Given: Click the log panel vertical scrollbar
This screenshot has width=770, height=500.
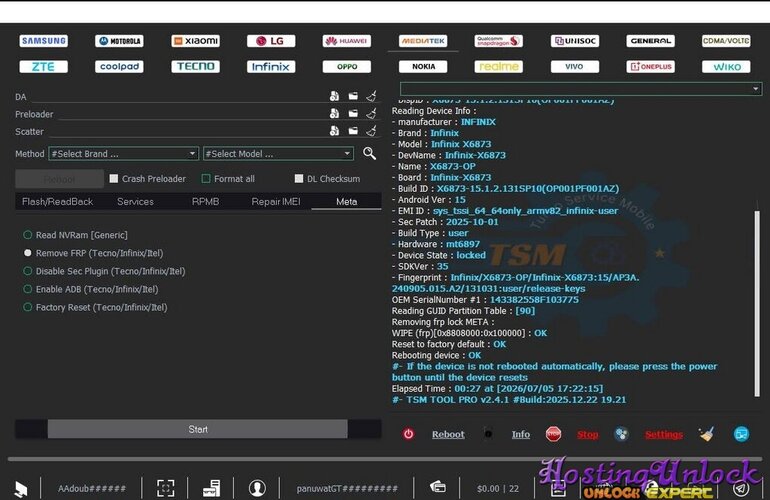Looking at the screenshot, I should [757, 304].
